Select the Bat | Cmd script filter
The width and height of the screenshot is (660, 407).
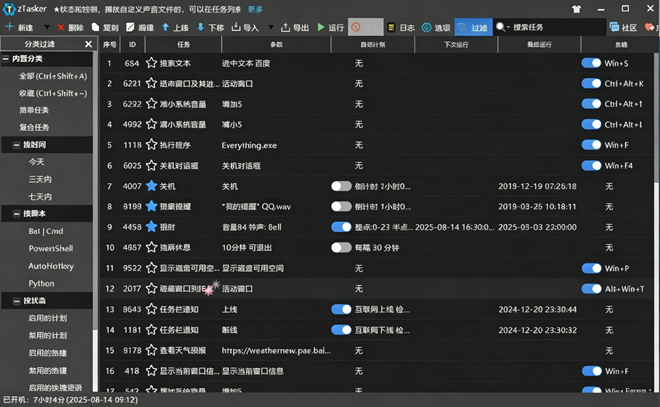pyautogui.click(x=45, y=231)
